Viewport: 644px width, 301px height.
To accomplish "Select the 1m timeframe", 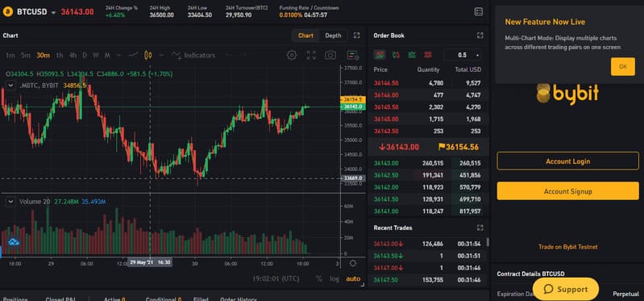I will [x=10, y=56].
